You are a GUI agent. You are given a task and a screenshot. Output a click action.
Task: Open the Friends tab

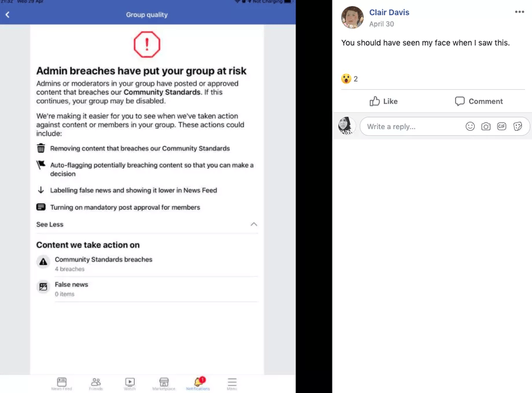[x=96, y=384]
